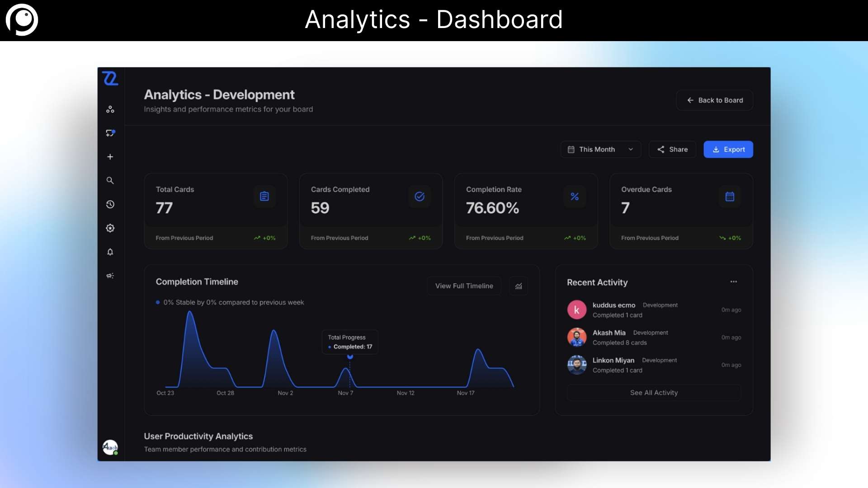Screen dimensions: 868x488
Task: Open search from the sidebar magnifier
Action: pos(110,180)
